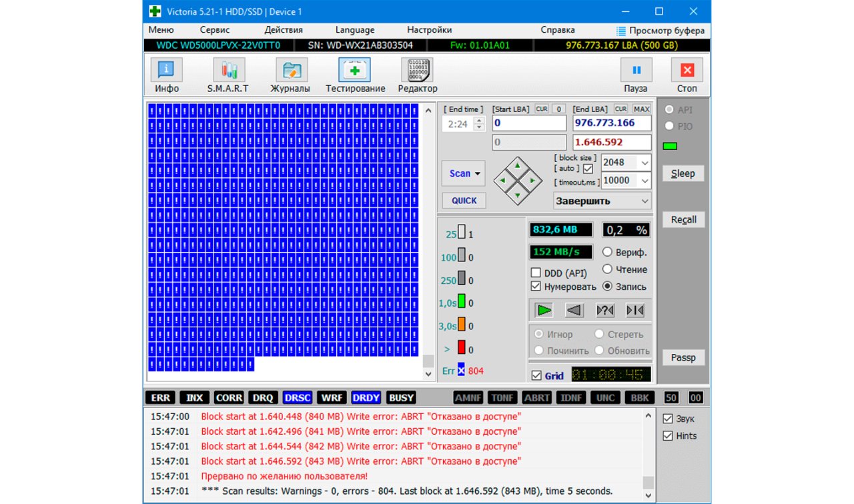Click the Start LBA input field
Viewport: 854px width, 504px height.
click(529, 123)
